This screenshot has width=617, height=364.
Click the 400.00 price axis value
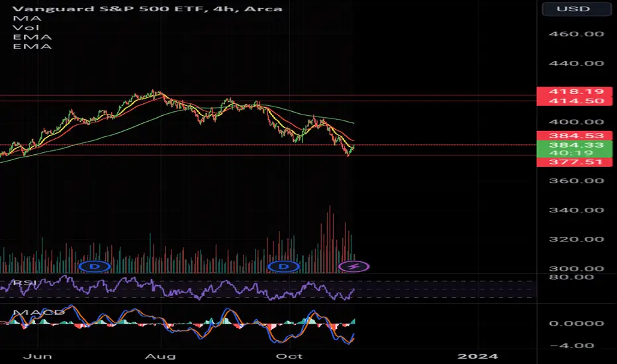577,122
